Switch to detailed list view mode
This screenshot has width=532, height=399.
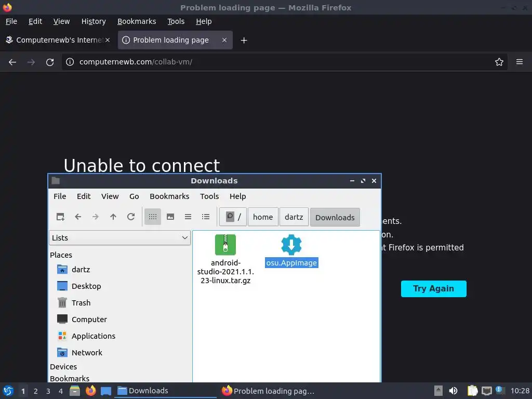206,217
